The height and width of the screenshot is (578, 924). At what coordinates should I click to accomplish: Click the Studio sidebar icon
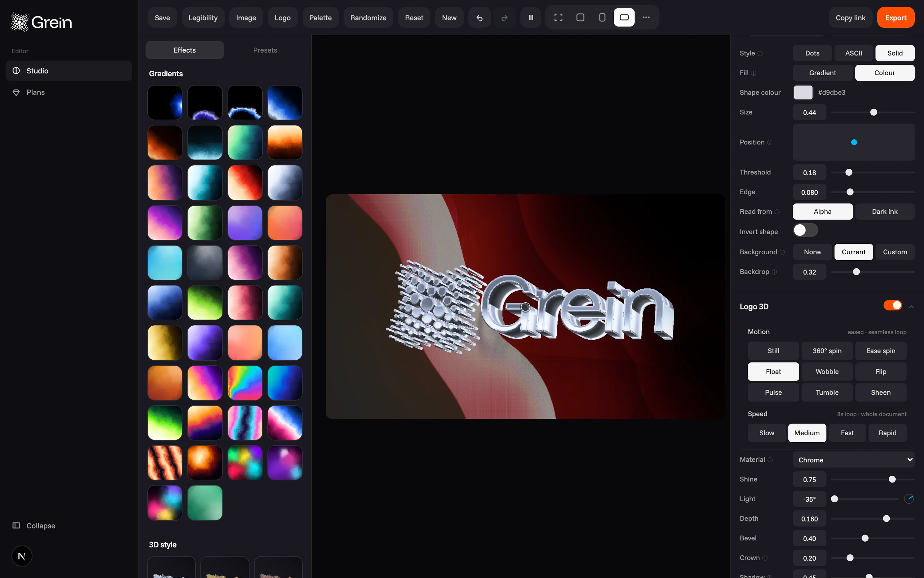[x=16, y=71]
